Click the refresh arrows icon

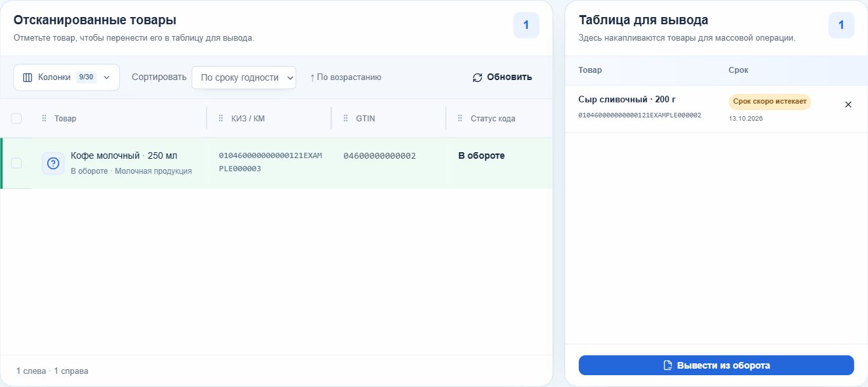coord(477,77)
